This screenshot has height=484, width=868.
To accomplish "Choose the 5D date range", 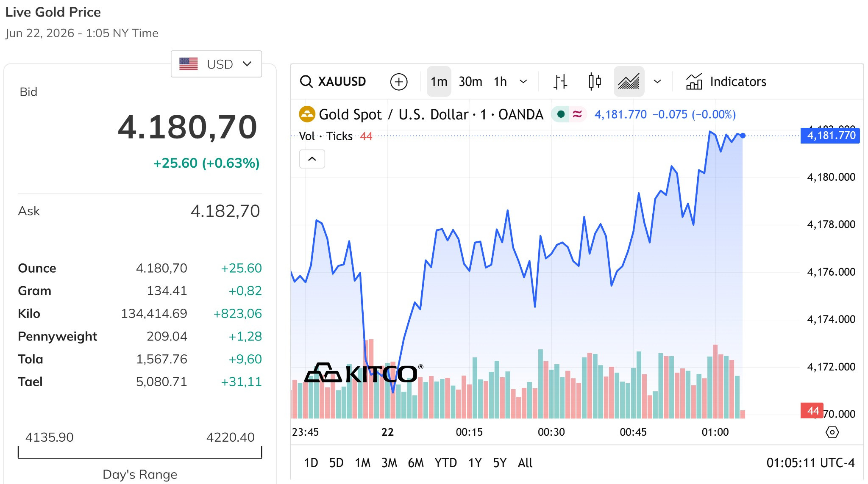I will tap(337, 463).
